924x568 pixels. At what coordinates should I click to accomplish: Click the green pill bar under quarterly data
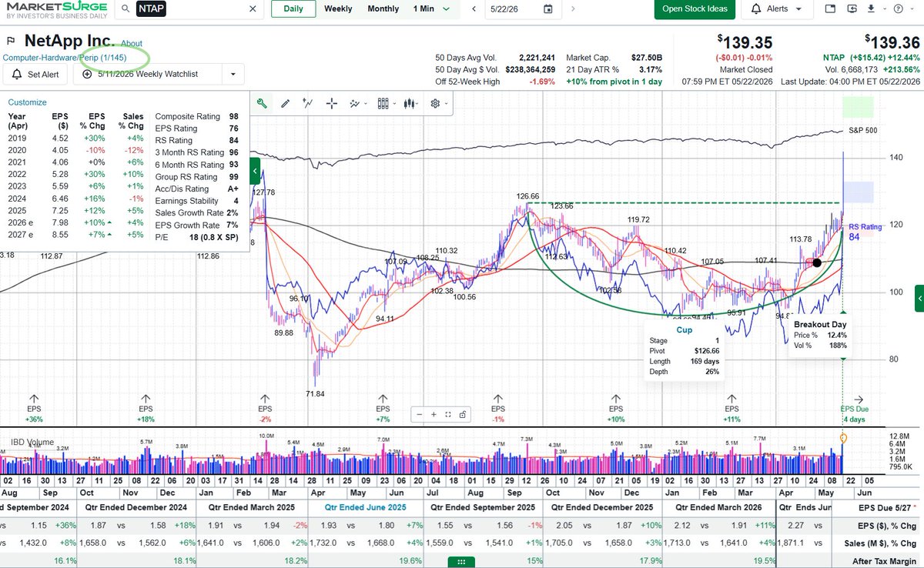462,563
